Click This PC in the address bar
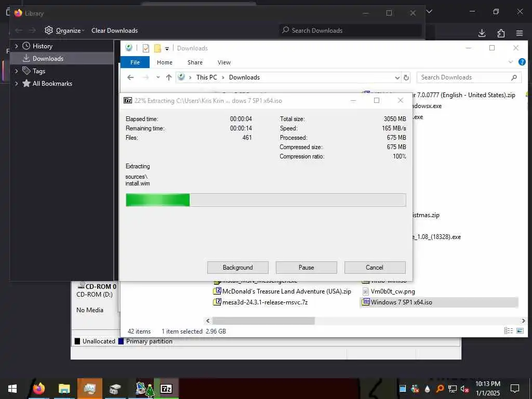The width and height of the screenshot is (532, 399). pos(206,77)
